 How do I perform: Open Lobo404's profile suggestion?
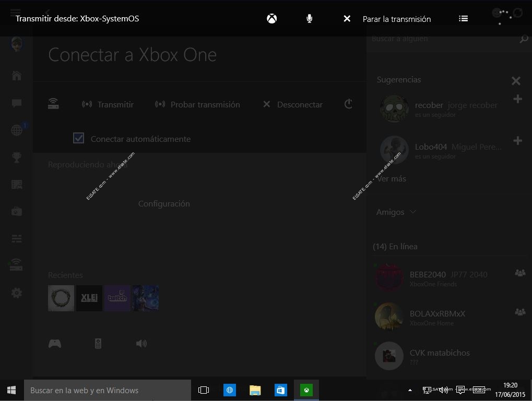[441, 150]
